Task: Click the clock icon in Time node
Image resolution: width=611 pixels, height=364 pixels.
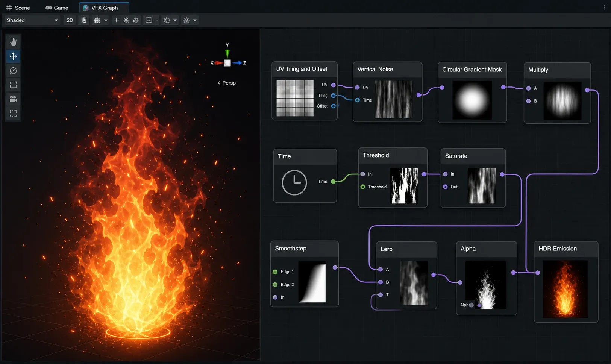Action: (x=294, y=182)
